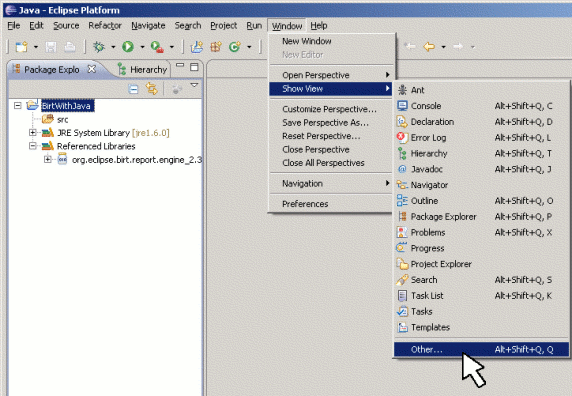572x396 pixels.
Task: Show the Problems view
Action: click(x=481, y=232)
